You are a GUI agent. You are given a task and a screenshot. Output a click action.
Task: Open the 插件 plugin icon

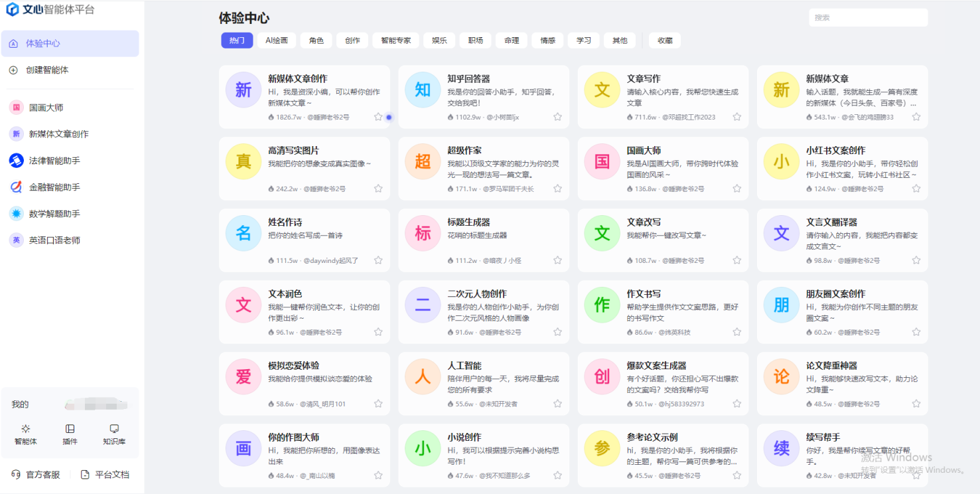70,430
